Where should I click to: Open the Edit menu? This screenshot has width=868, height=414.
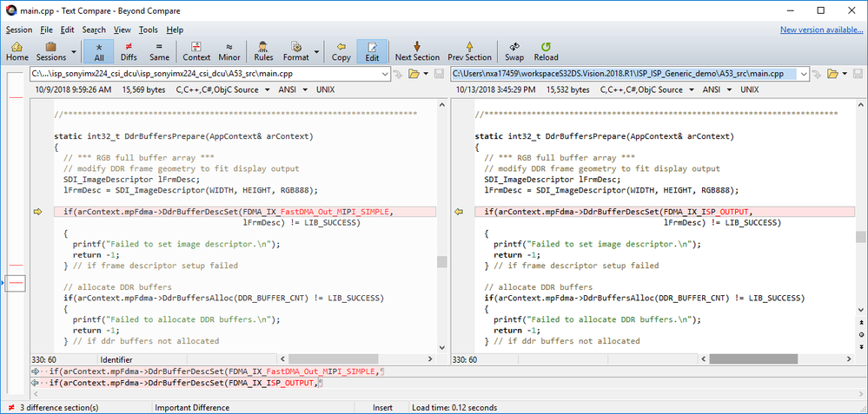[68, 30]
